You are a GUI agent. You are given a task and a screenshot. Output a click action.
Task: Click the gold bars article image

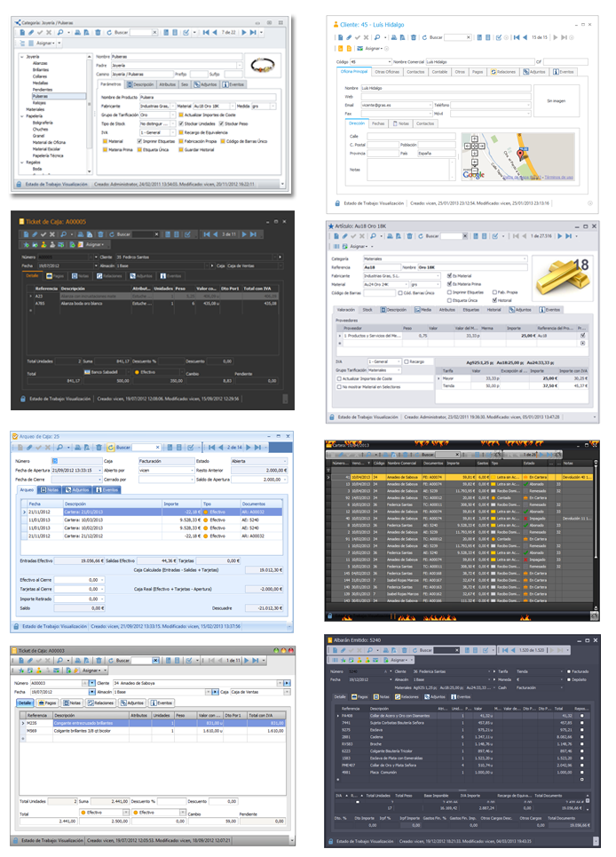(x=563, y=277)
